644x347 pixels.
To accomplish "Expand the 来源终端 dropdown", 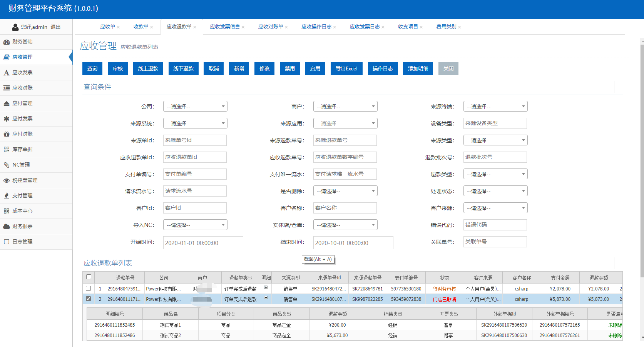I will [x=495, y=107].
